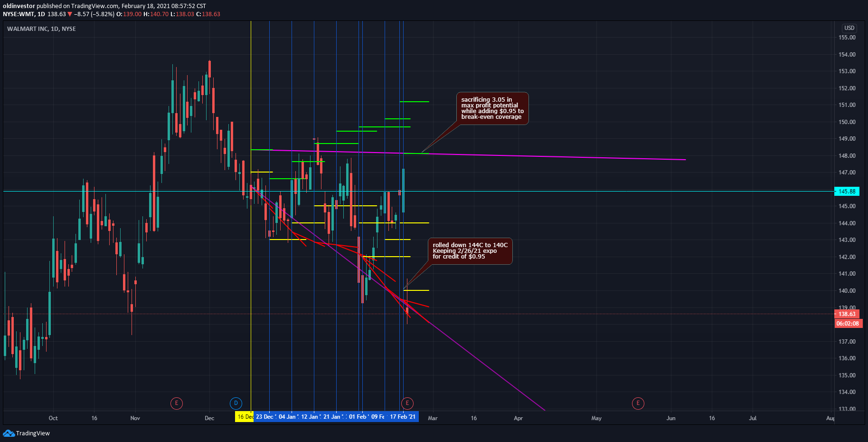868x442 pixels.
Task: Click the May label on time axis
Action: (x=596, y=418)
